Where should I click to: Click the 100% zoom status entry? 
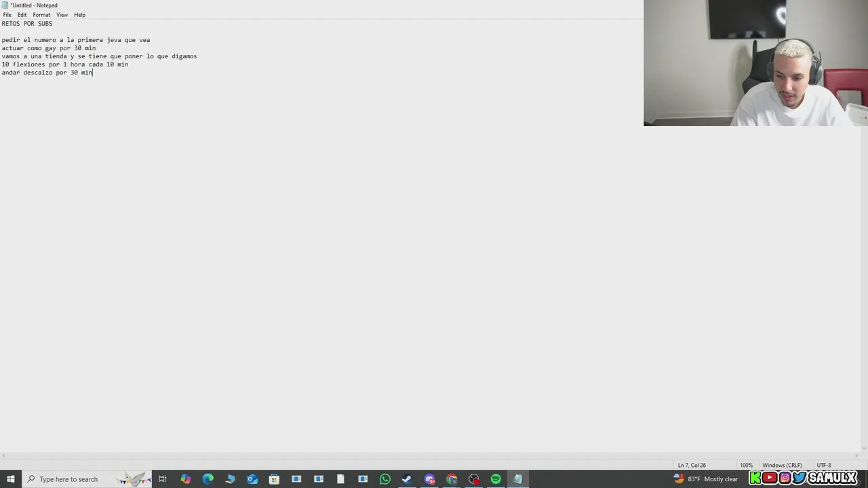click(x=747, y=465)
